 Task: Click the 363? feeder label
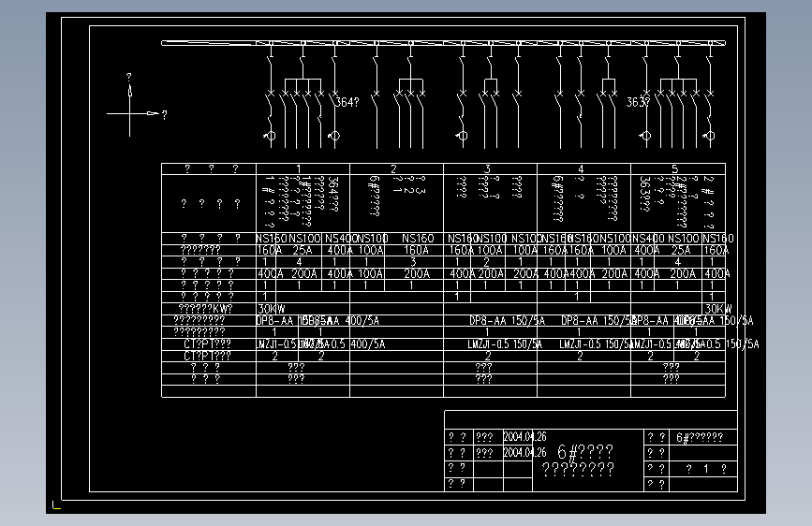(x=638, y=102)
